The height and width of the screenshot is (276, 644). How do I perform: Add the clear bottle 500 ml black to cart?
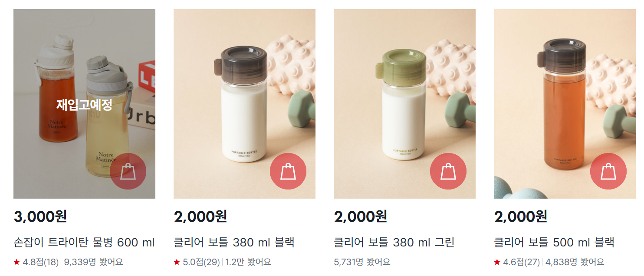[608, 171]
